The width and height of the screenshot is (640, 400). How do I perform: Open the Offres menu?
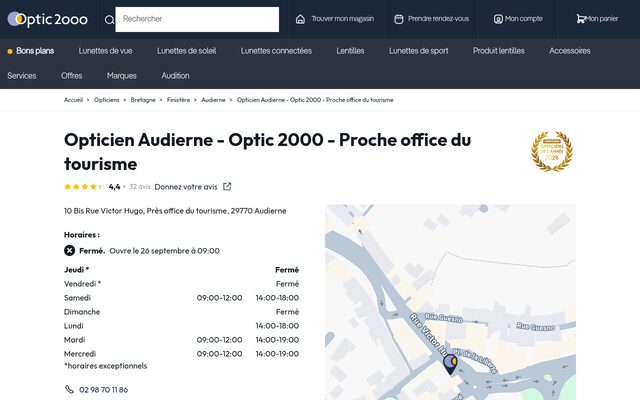click(71, 76)
